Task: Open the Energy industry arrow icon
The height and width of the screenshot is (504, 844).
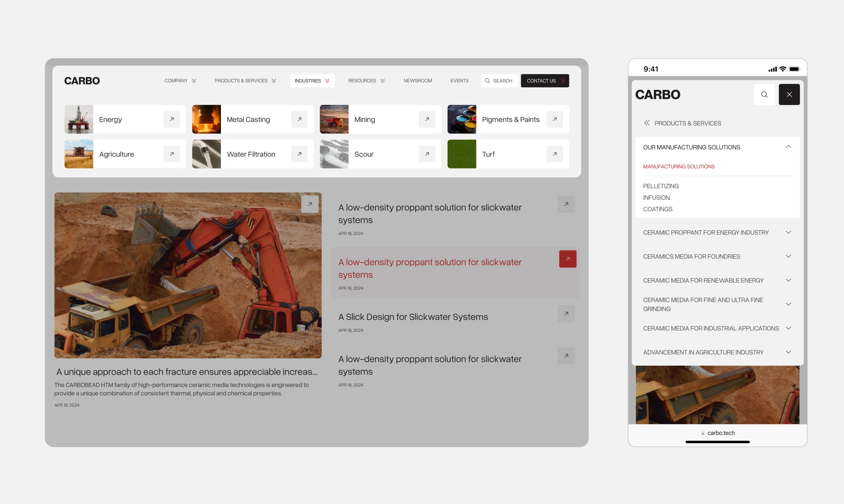Action: (x=172, y=119)
